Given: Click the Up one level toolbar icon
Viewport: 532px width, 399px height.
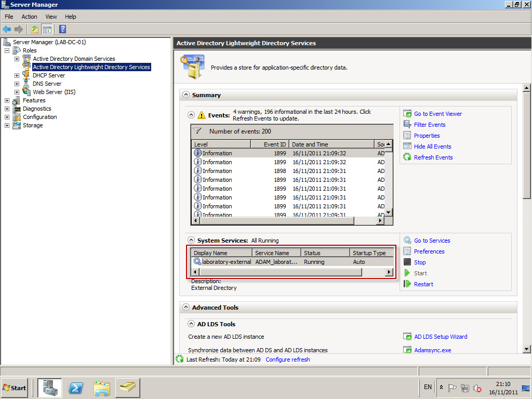Looking at the screenshot, I should point(35,29).
